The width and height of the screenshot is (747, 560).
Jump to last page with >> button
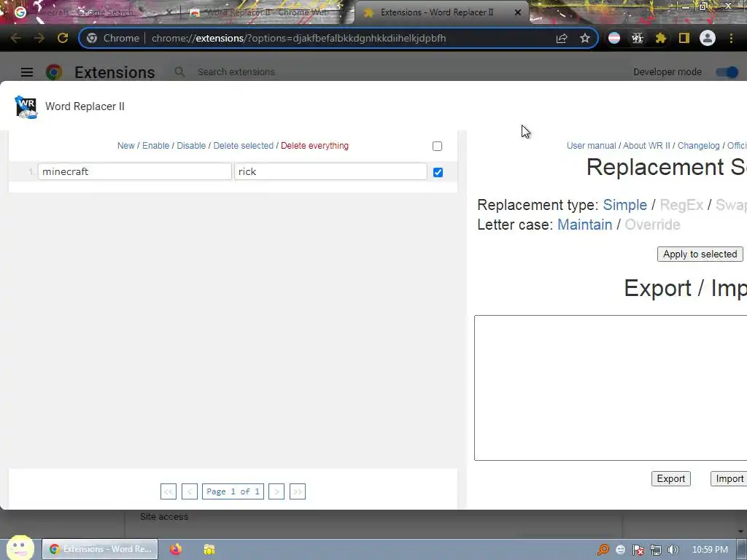click(298, 491)
